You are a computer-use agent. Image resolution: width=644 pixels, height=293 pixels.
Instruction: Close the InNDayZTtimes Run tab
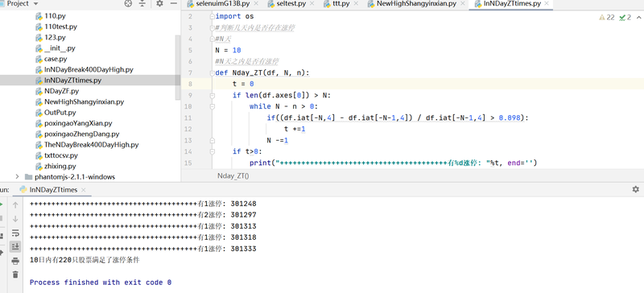pos(83,190)
